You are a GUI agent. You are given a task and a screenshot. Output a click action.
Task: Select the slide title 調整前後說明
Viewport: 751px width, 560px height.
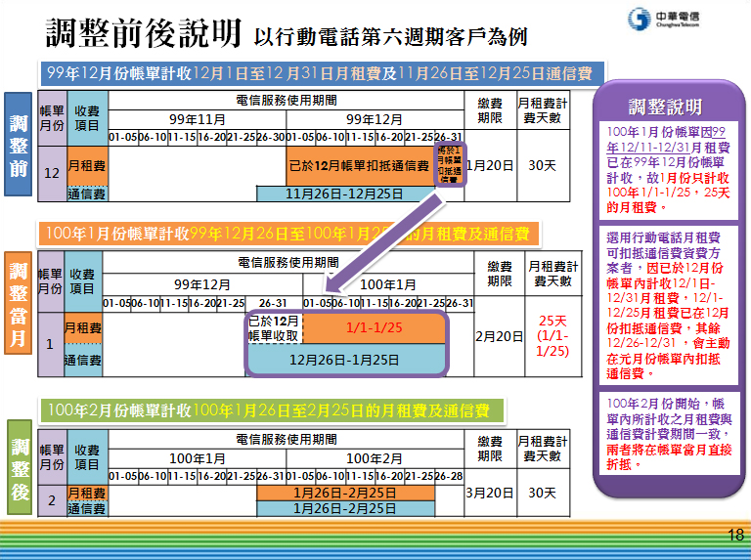click(x=143, y=33)
